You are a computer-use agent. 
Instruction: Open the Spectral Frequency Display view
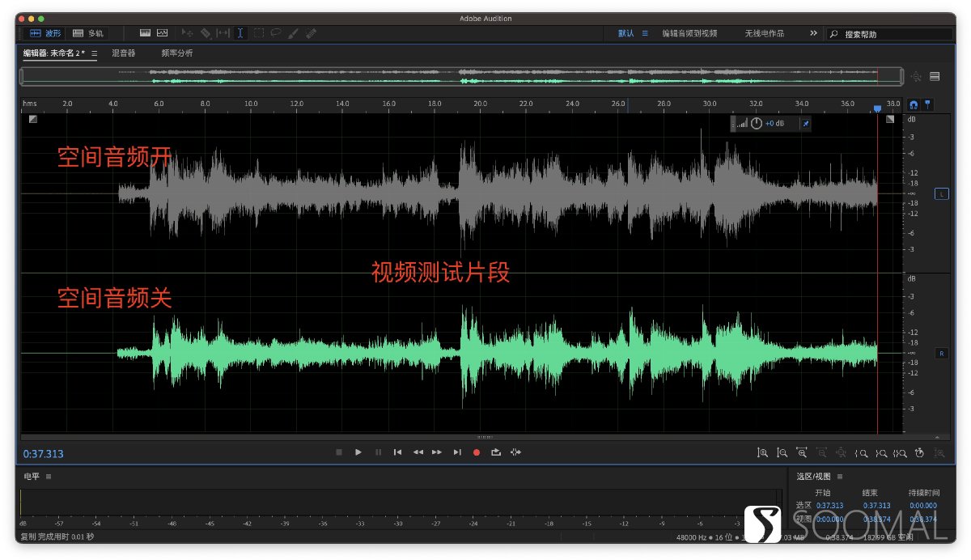[162, 33]
